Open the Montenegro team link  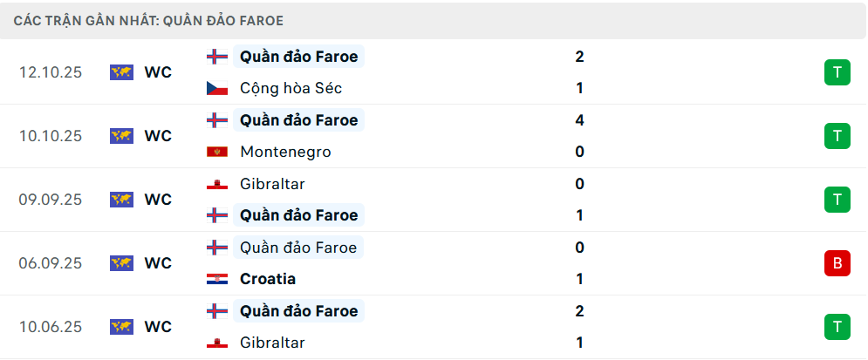pyautogui.click(x=285, y=152)
